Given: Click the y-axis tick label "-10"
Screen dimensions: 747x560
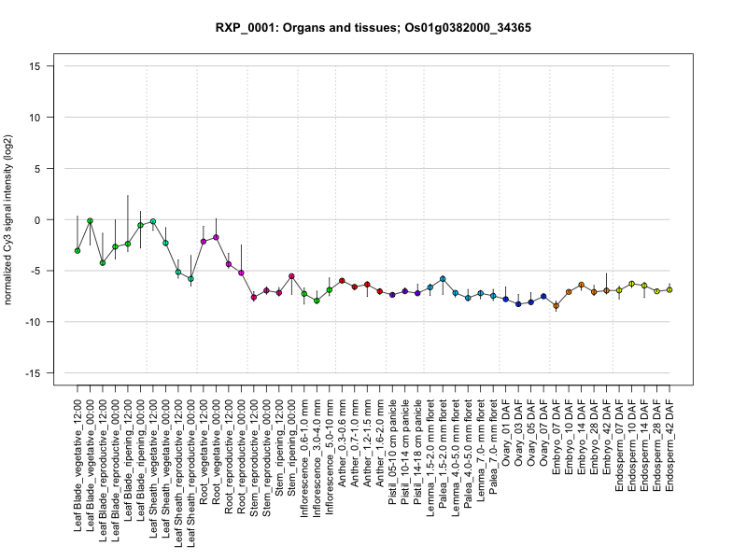Looking at the screenshot, I should tap(33, 322).
